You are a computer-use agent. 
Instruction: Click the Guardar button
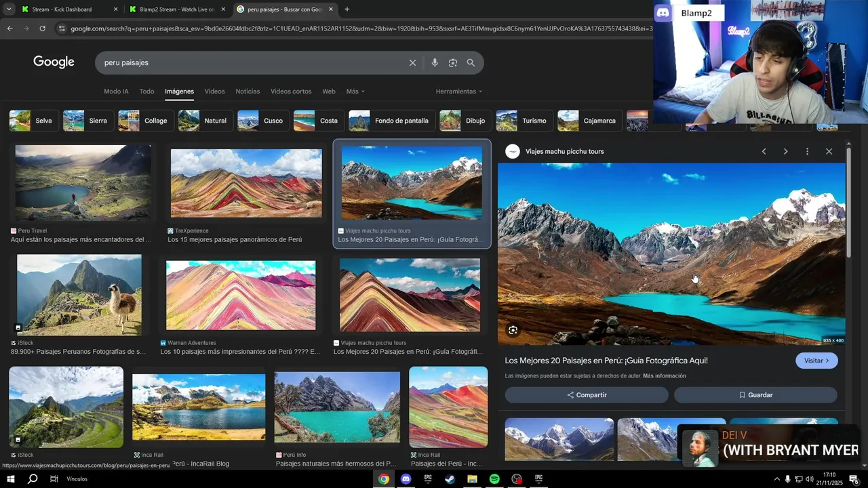coord(755,395)
